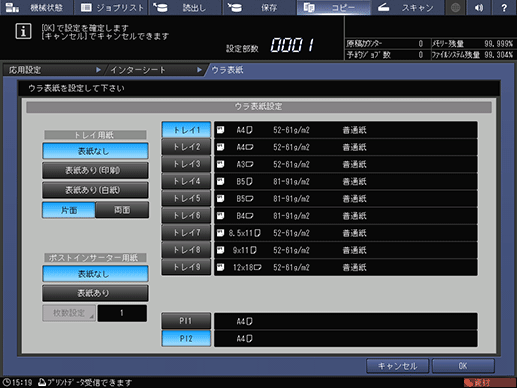Click the printer data receive icon

(x=42, y=382)
